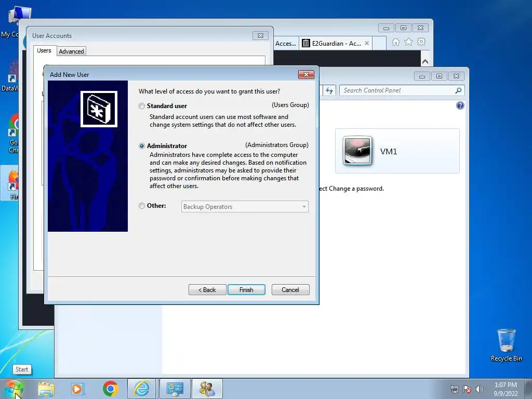Choose the Other access level radio option
The height and width of the screenshot is (399, 532).
coord(142,206)
